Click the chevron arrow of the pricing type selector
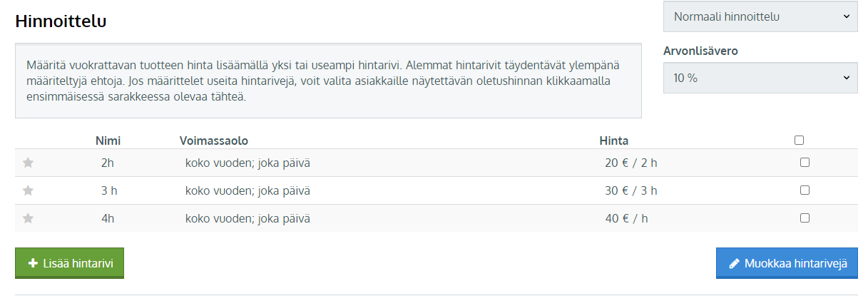This screenshot has height=296, width=868. (x=846, y=16)
